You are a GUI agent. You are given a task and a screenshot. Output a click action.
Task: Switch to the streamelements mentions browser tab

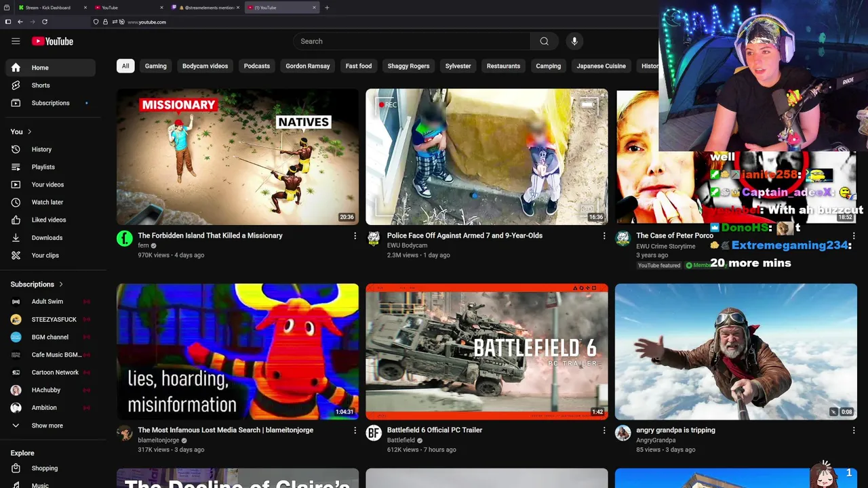click(x=205, y=7)
